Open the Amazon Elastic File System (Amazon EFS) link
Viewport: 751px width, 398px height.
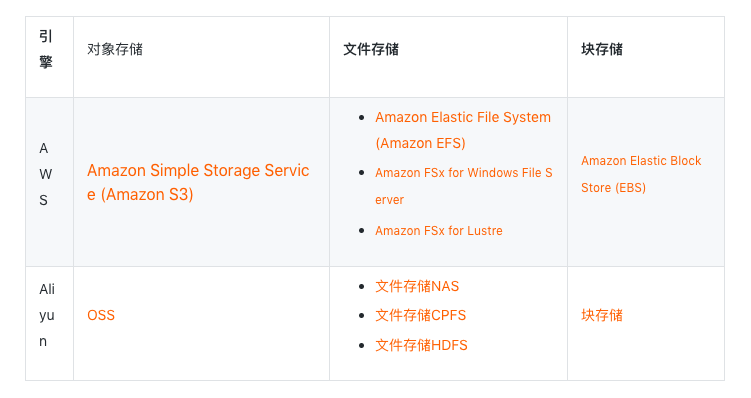point(463,130)
